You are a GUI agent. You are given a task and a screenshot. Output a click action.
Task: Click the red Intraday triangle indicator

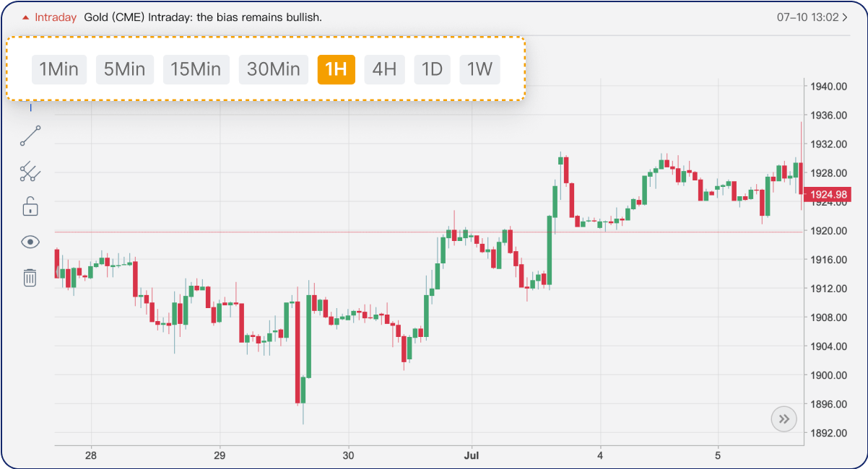[x=26, y=17]
